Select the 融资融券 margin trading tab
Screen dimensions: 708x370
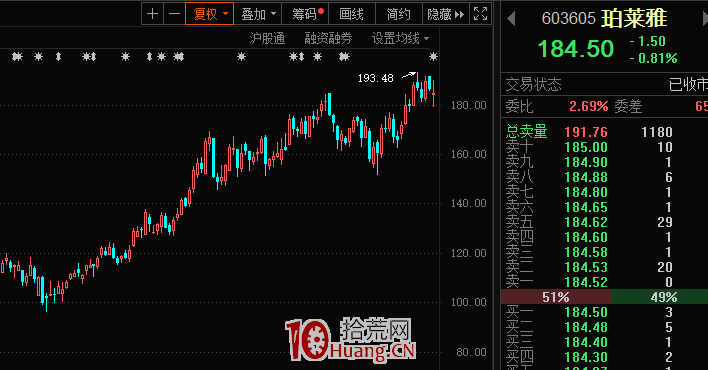point(328,38)
